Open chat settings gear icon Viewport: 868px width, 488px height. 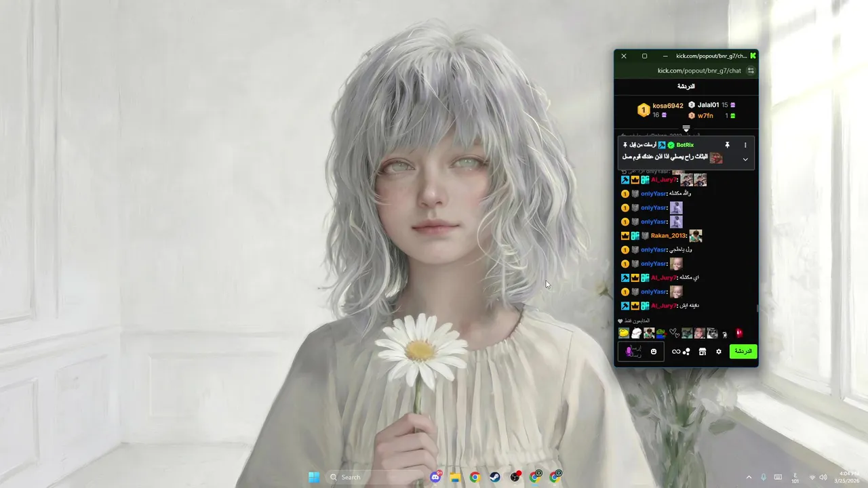tap(719, 352)
